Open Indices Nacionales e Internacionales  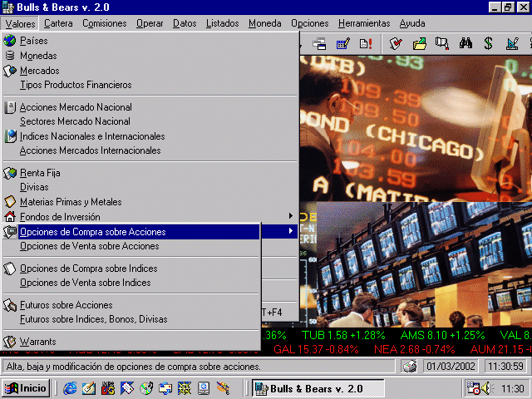click(x=150, y=136)
